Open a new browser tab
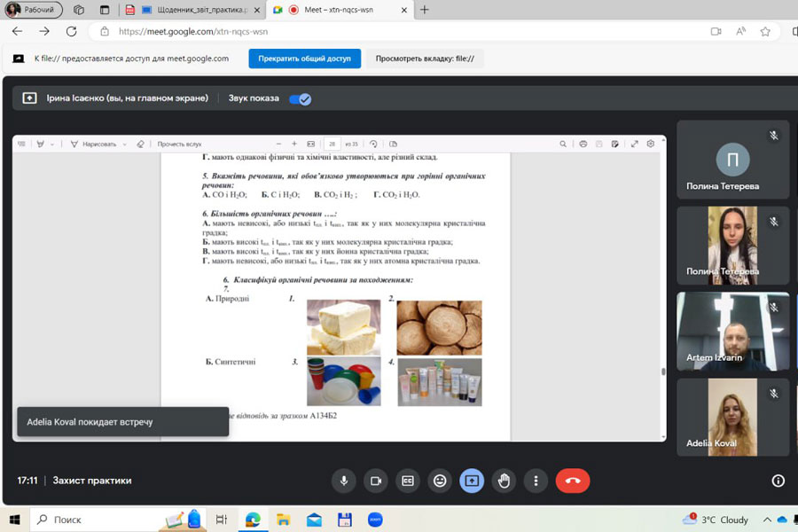The height and width of the screenshot is (532, 798). coord(425,10)
